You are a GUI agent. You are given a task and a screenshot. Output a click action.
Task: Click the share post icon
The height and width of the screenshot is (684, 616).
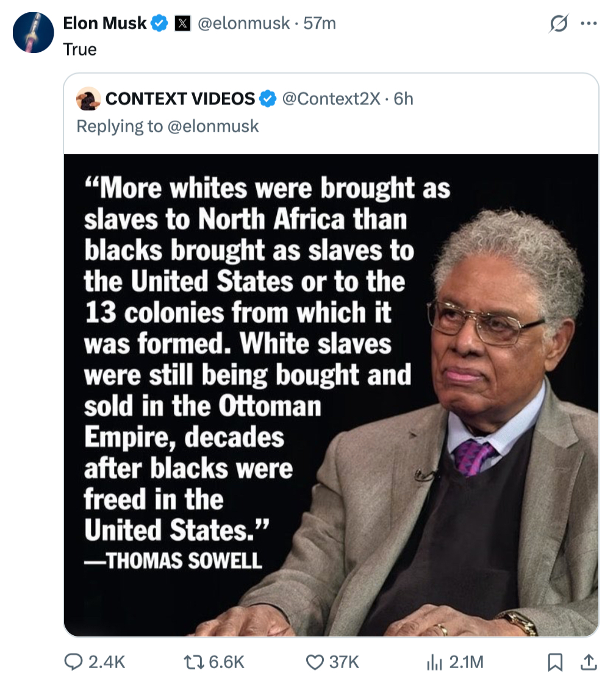coord(589,661)
